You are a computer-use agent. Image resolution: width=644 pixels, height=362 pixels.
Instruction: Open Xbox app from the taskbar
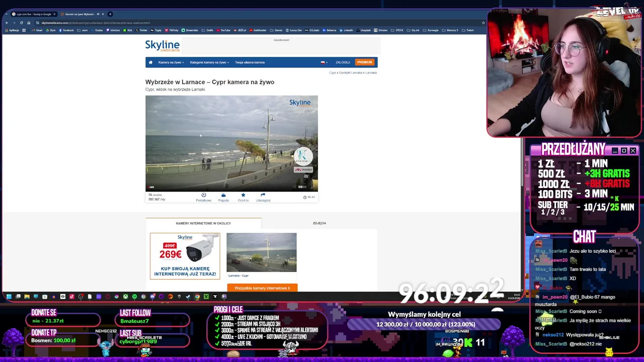[x=125, y=297]
